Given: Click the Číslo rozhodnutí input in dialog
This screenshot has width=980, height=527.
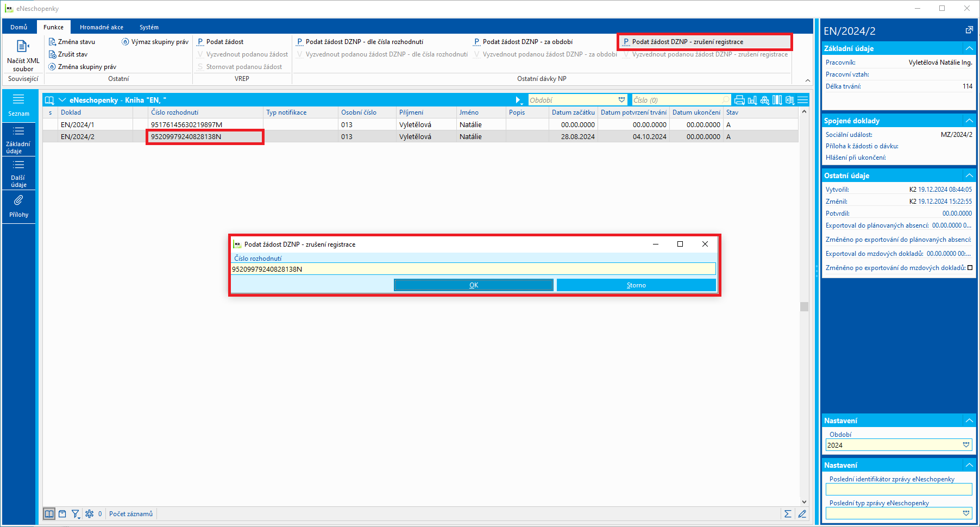Looking at the screenshot, I should (x=473, y=269).
